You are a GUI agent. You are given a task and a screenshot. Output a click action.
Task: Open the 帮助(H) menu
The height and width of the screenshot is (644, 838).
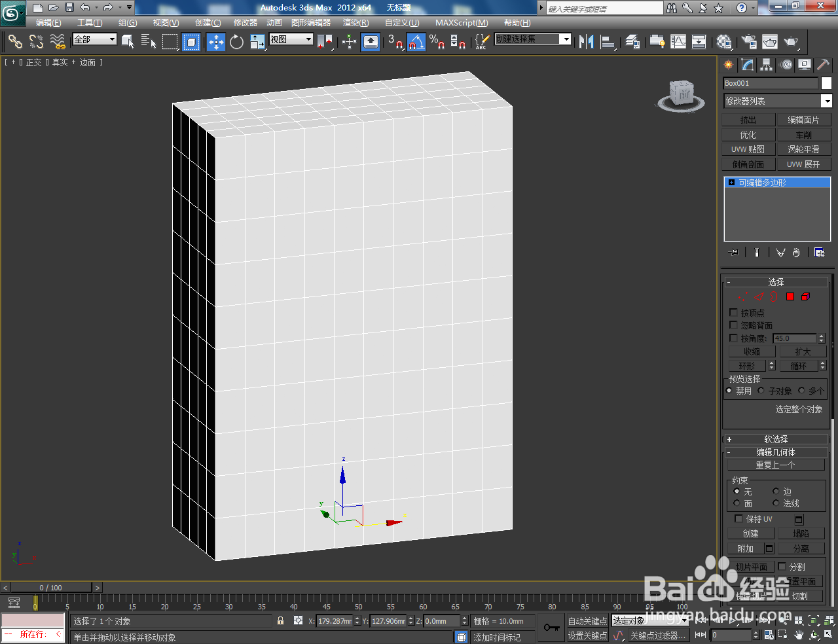pyautogui.click(x=517, y=23)
